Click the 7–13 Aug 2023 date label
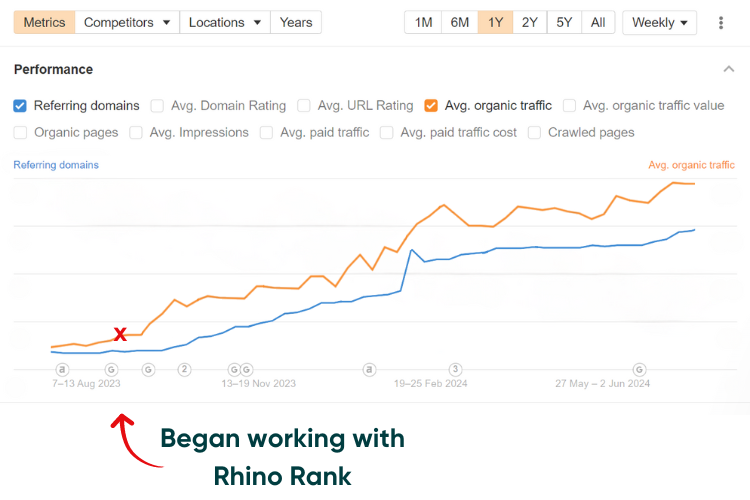 click(x=86, y=384)
